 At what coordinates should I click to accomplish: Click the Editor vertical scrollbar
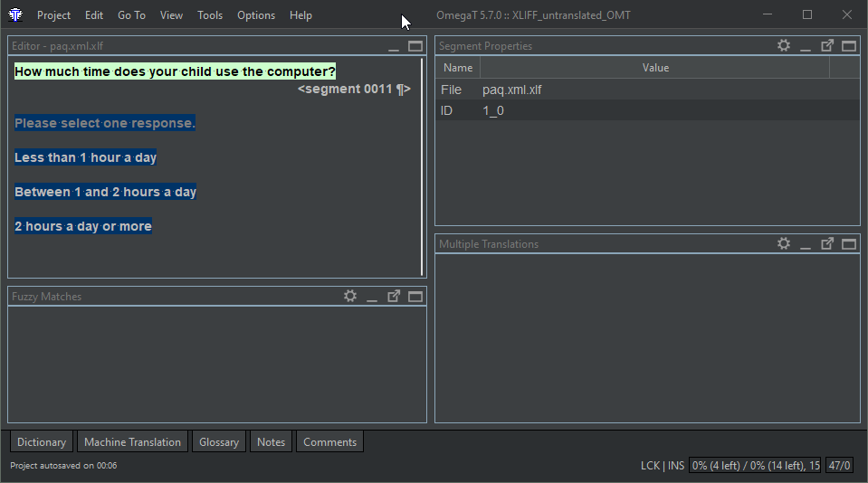tap(423, 166)
